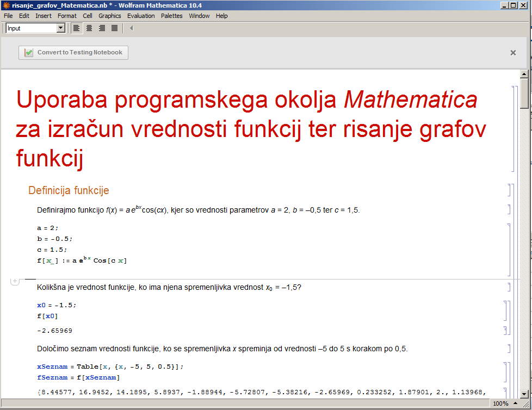Viewport: 532px width, 410px height.
Task: Click the code line 'f[x0]'
Action: coord(47,316)
